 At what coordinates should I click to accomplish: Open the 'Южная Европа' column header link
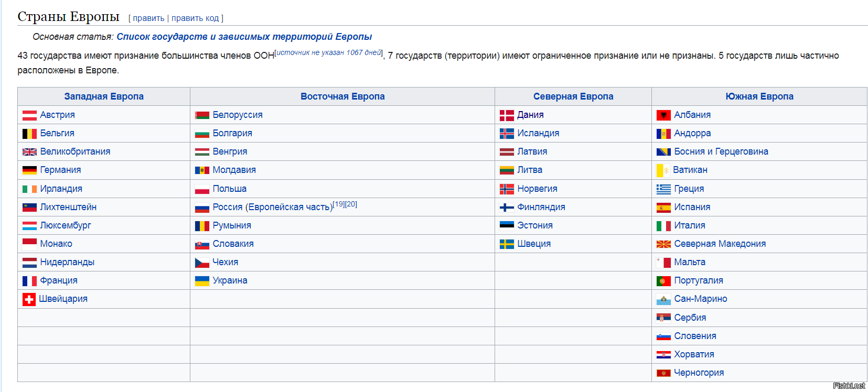click(759, 96)
